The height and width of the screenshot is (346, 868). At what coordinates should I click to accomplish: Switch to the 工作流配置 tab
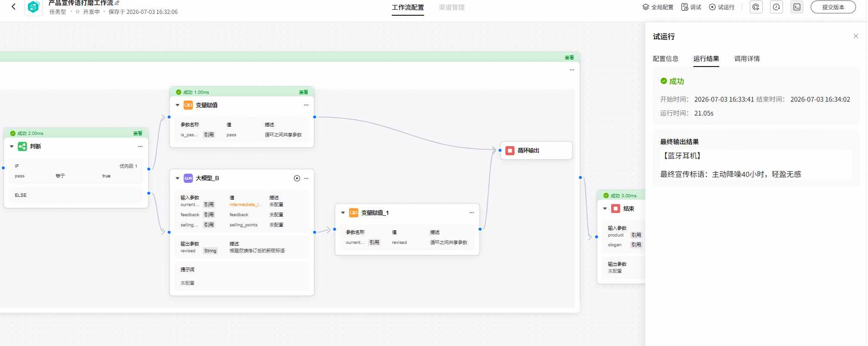(x=408, y=7)
